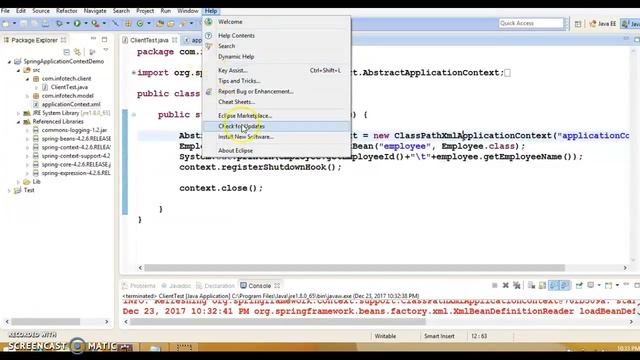Expand JRE System Library node

pyautogui.click(x=18, y=113)
